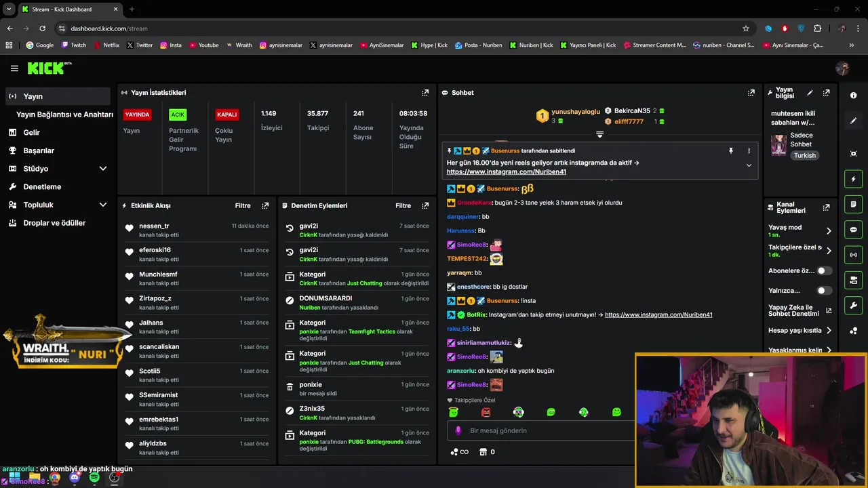Select Yayın in left sidebar
The width and height of the screenshot is (868, 488).
click(x=58, y=96)
